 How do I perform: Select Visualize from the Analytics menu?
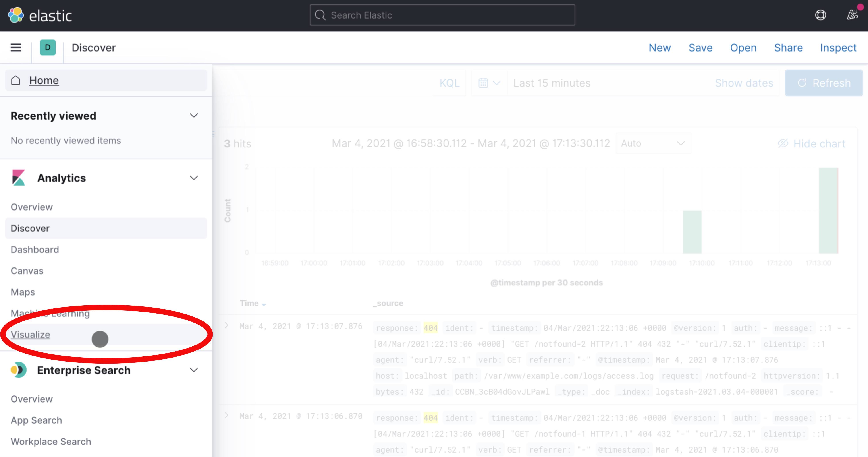(30, 334)
